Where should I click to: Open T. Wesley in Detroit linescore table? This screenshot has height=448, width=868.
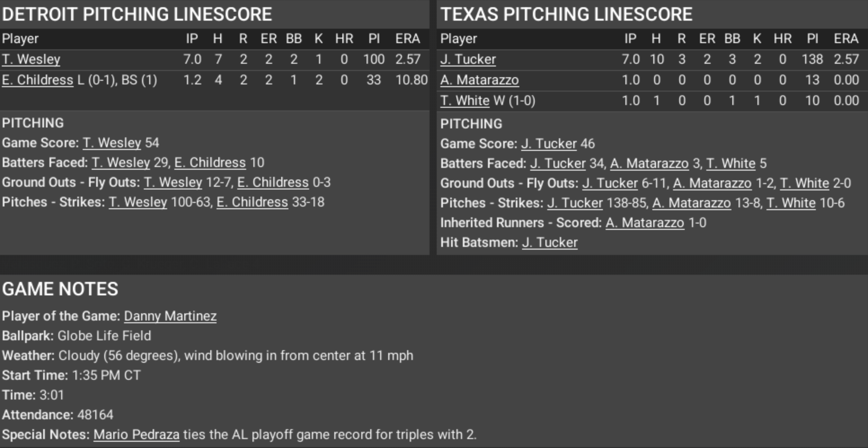(31, 59)
